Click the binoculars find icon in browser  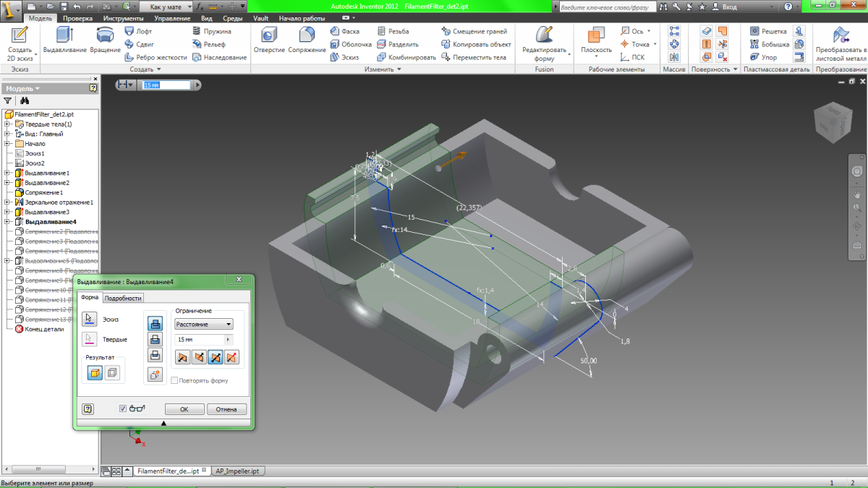[24, 101]
